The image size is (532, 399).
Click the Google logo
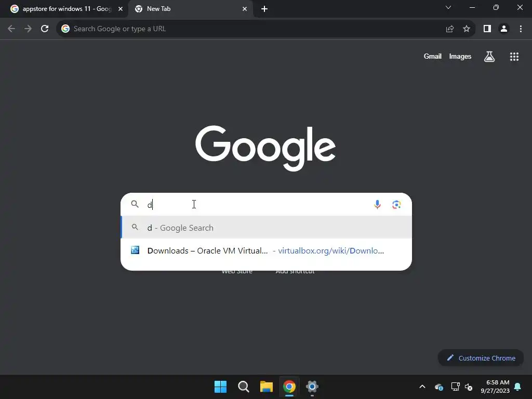[x=265, y=149]
